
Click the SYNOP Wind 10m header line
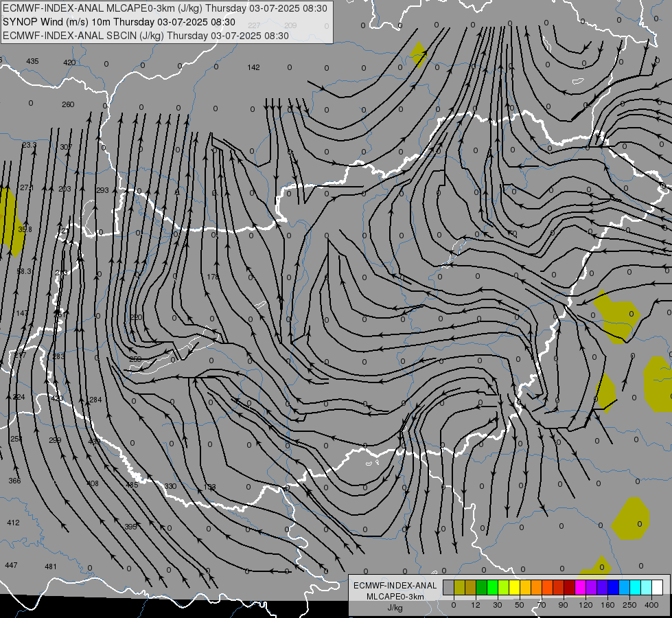(x=119, y=22)
